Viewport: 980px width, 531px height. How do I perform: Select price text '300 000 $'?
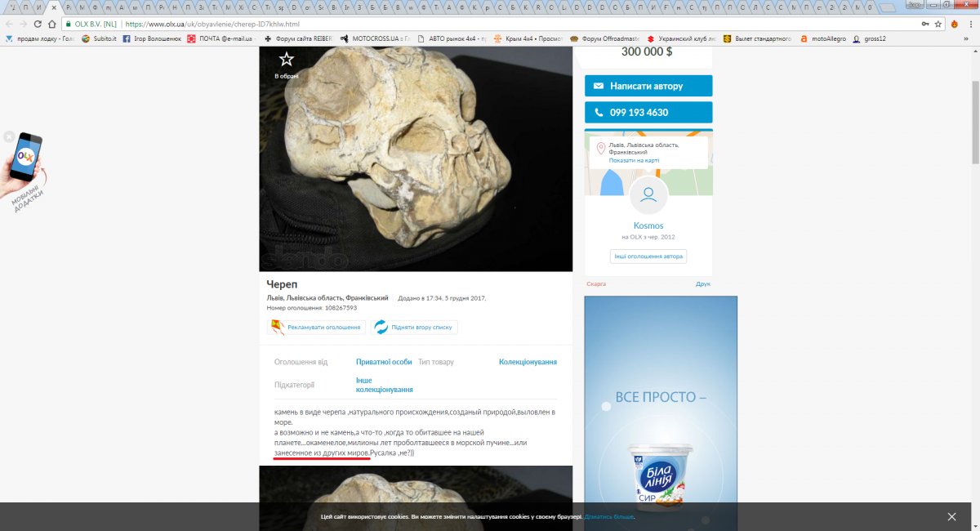[x=647, y=51]
